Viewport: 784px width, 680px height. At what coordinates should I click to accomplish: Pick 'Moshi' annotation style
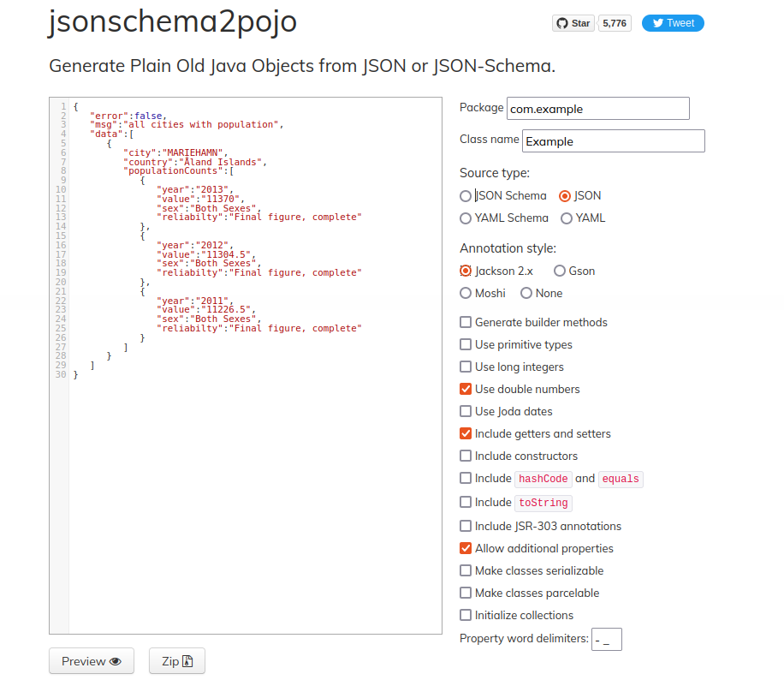[x=464, y=293]
